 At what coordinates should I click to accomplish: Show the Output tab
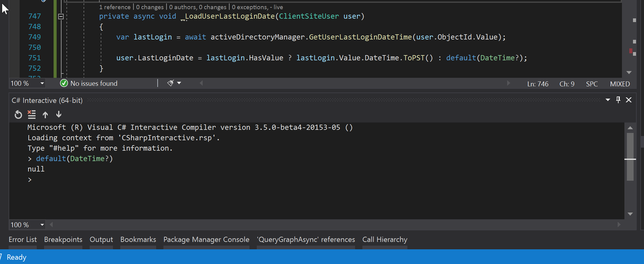(x=101, y=239)
